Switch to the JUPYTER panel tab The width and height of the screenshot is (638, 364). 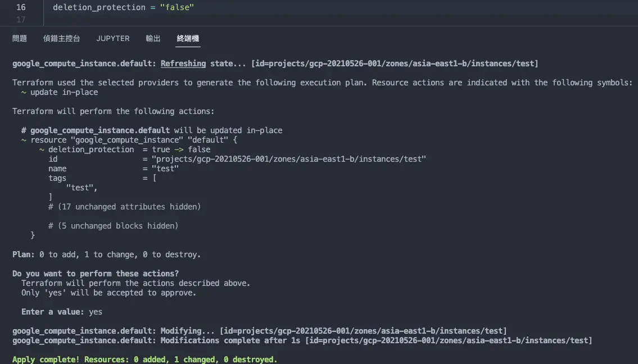(112, 38)
